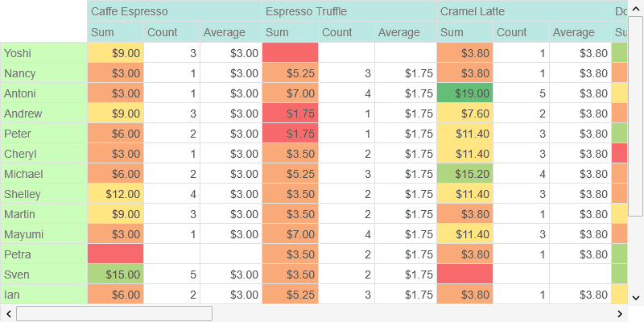Select the Cheryl row header
644x322 pixels.
[43, 154]
